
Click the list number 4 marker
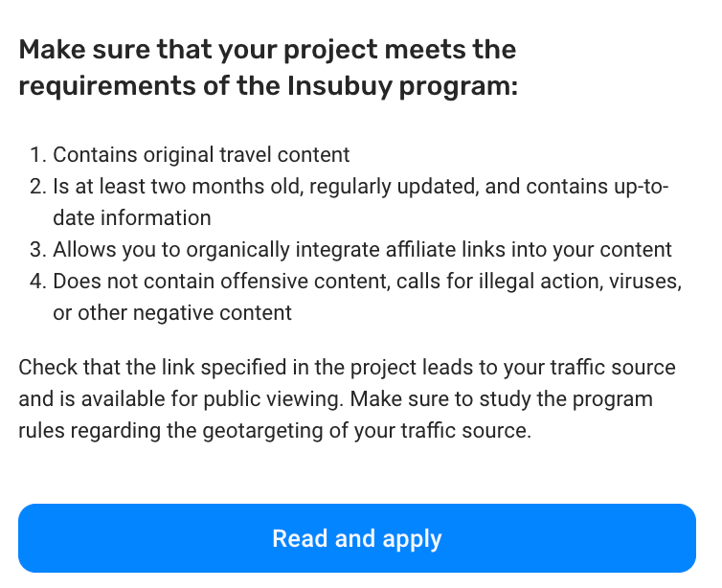tap(38, 282)
